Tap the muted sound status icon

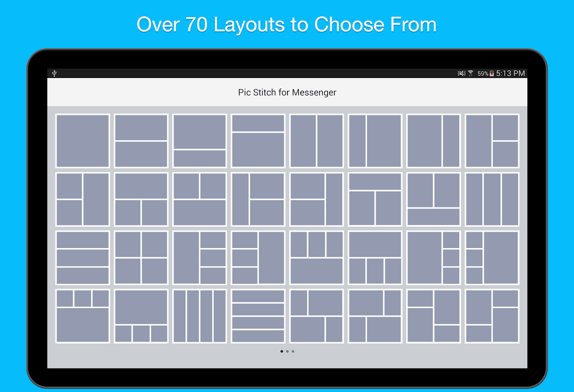pyautogui.click(x=461, y=73)
